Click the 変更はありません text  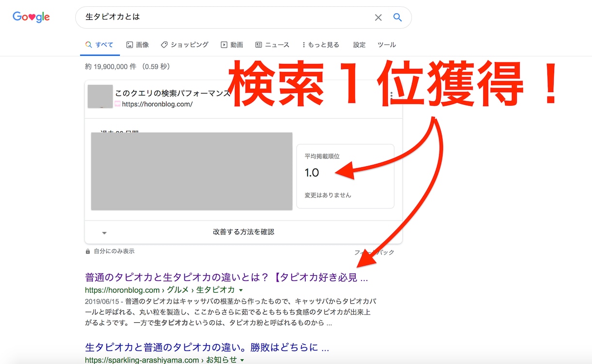pos(328,195)
